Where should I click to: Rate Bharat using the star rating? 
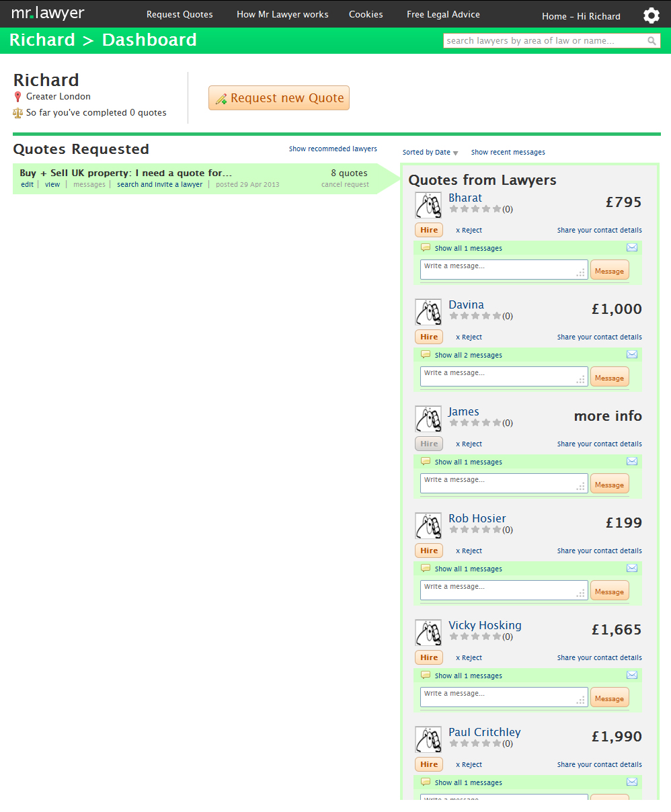click(x=475, y=209)
